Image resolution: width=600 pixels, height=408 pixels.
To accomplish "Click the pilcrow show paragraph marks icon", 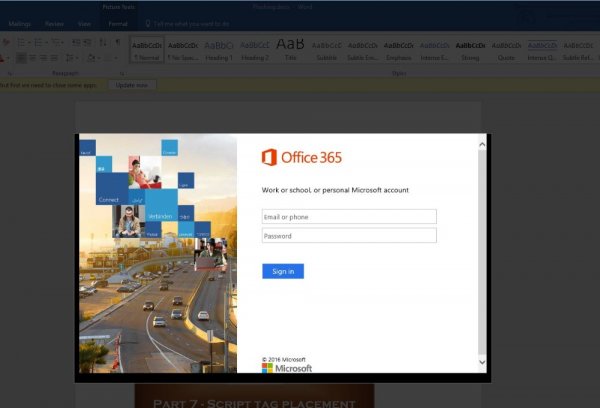I will pos(117,43).
